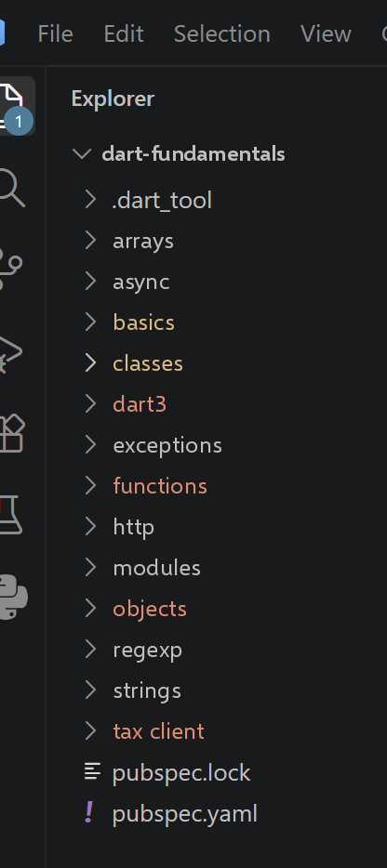The image size is (387, 868).
Task: Open the Run and Debug icon
Action: point(10,352)
